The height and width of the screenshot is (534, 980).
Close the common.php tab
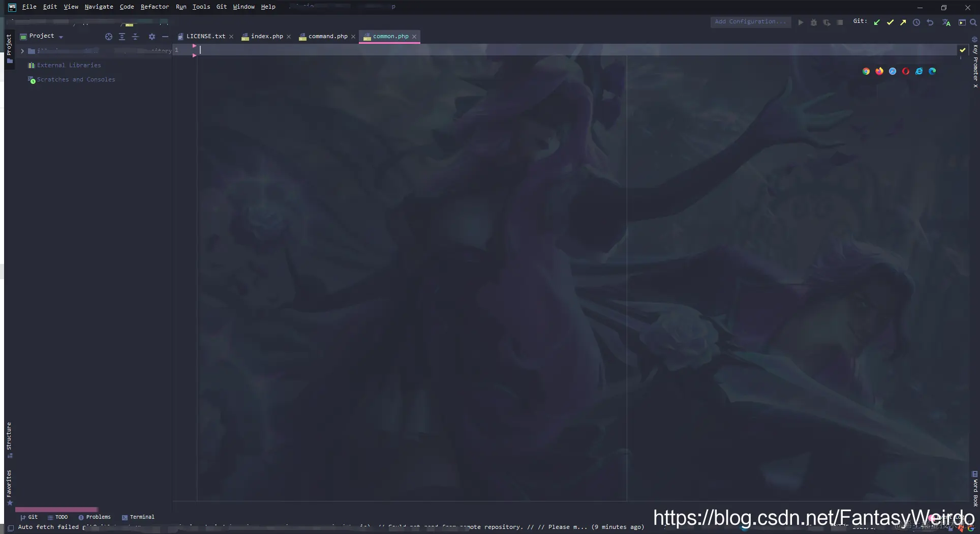click(414, 37)
